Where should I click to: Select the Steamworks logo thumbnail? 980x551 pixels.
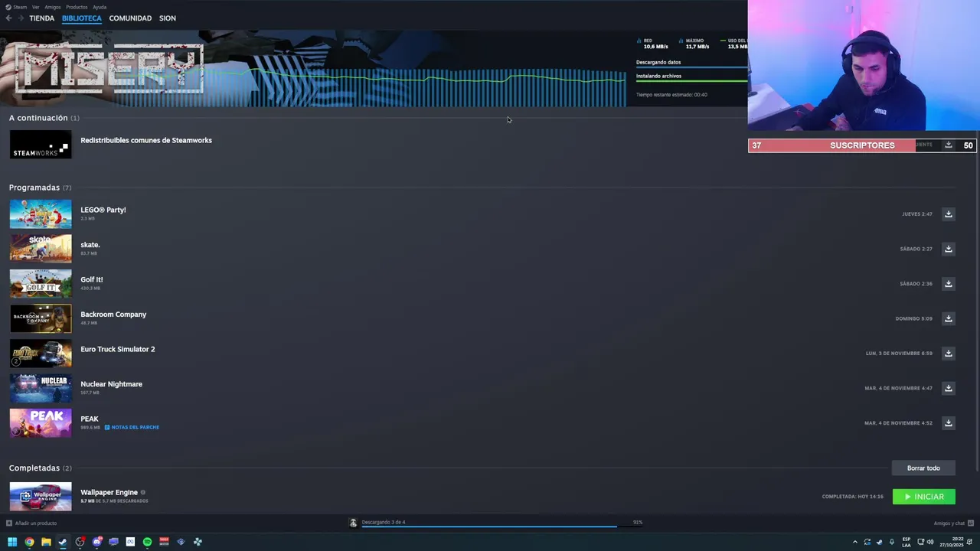point(41,145)
